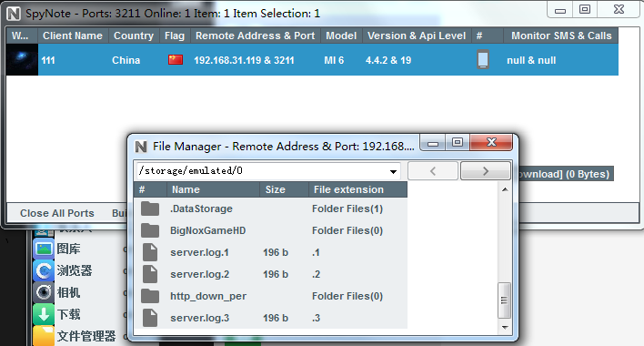The image size is (644, 346).
Task: Click the File Manager window logo icon
Action: 141,147
